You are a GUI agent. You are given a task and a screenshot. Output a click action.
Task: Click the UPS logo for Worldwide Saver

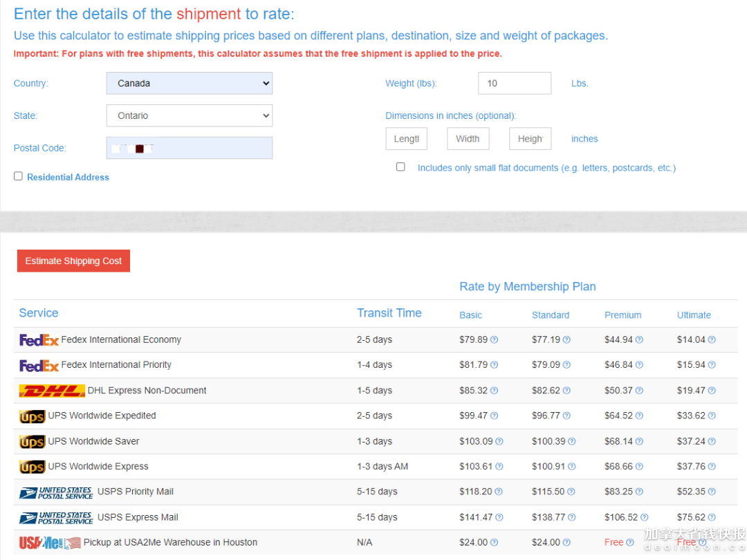32,442
